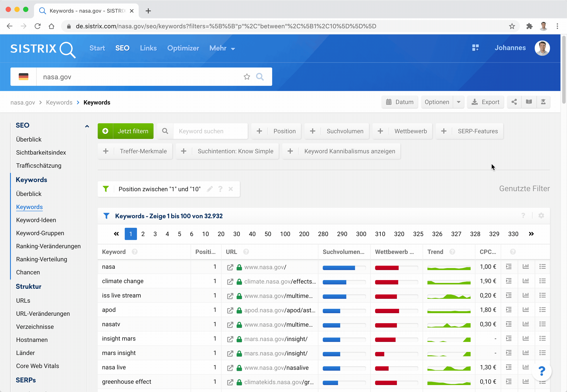Collapse the SEO sidebar section

pyautogui.click(x=87, y=126)
